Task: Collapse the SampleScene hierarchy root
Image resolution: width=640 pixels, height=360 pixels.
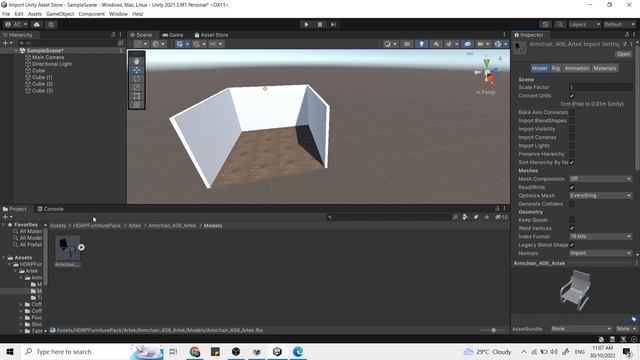Action: 16,51
